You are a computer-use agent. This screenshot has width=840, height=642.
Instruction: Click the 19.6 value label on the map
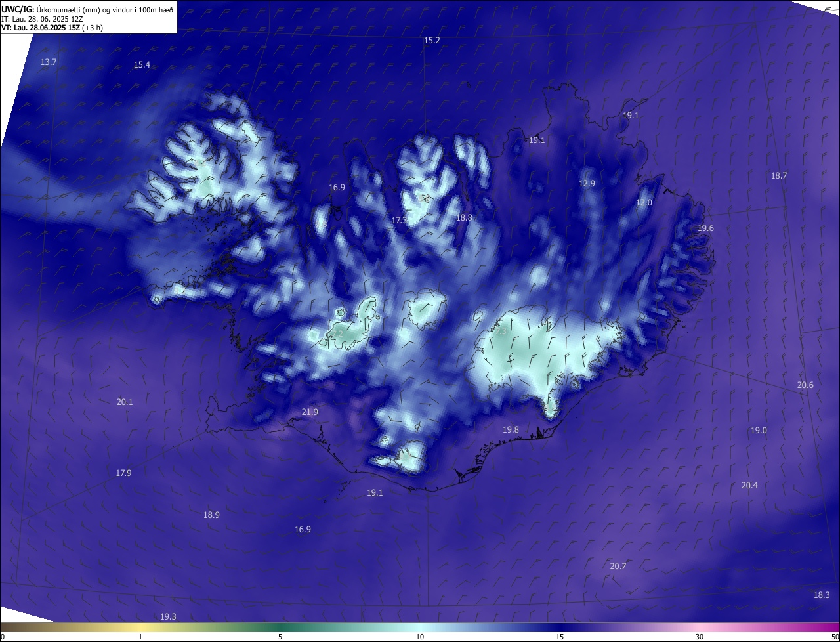[x=705, y=228]
